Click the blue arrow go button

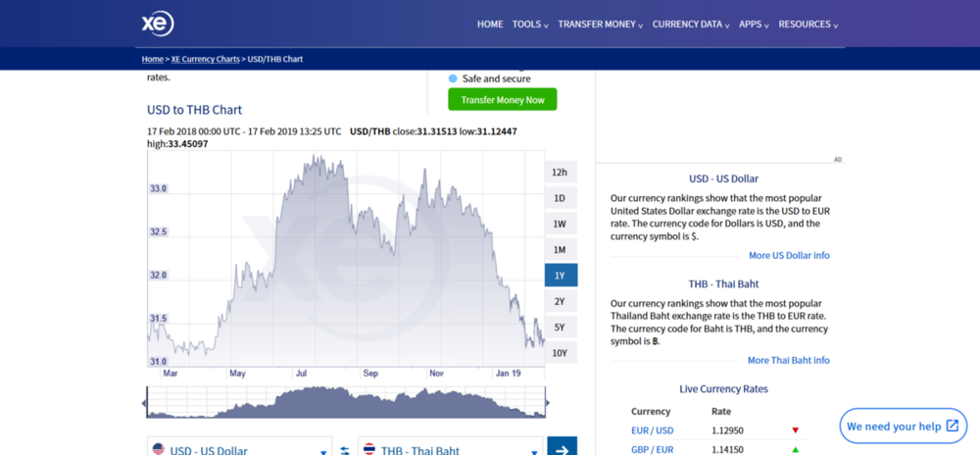coord(562,447)
